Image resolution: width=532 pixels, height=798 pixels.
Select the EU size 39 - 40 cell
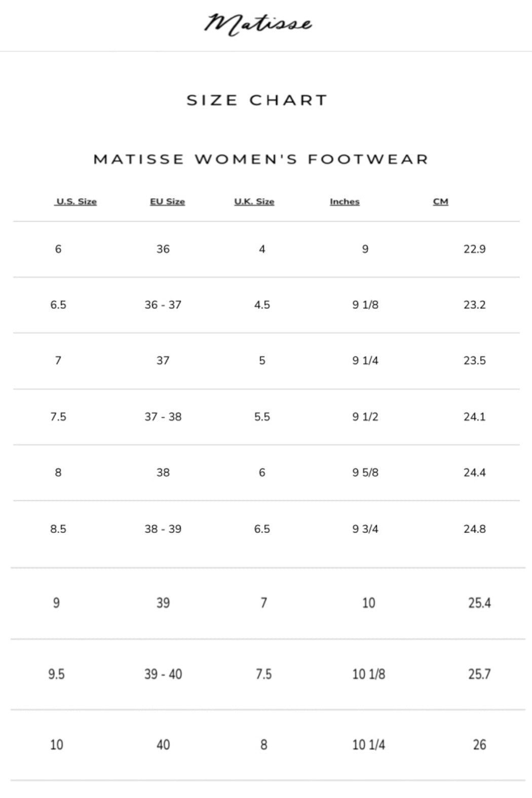click(163, 674)
